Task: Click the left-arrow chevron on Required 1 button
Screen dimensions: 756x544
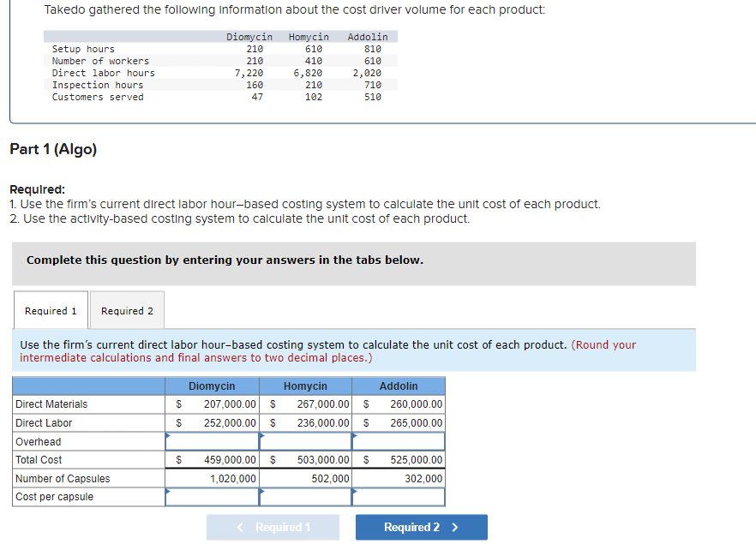Action: (240, 527)
